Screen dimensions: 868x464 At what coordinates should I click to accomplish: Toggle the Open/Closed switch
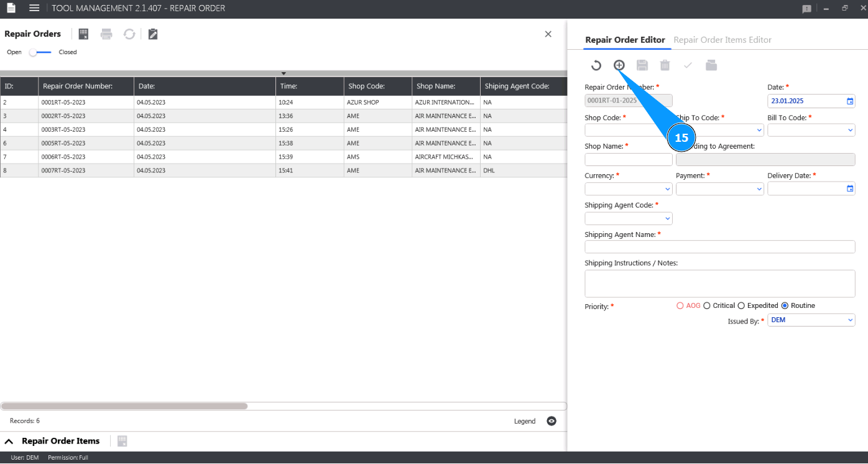point(40,52)
